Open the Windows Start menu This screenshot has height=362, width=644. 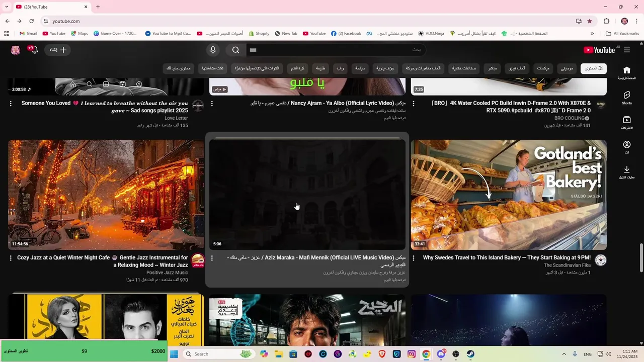(x=174, y=354)
